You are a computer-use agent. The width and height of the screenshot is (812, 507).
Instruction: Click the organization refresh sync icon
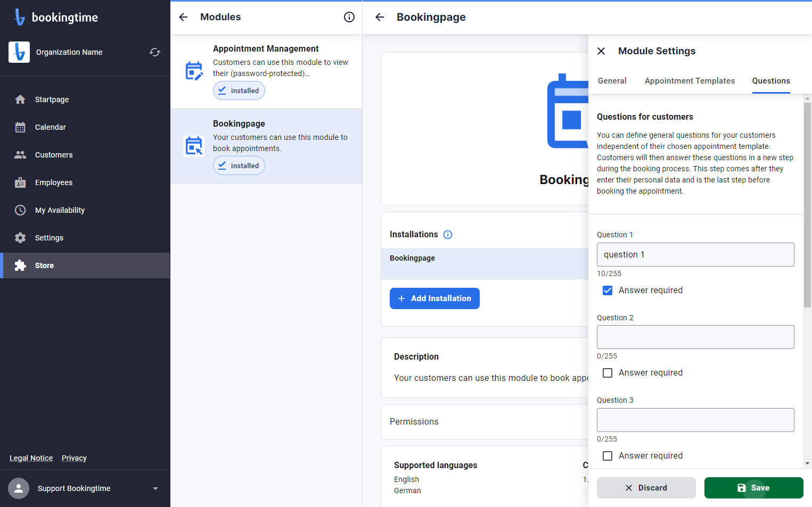pyautogui.click(x=155, y=52)
